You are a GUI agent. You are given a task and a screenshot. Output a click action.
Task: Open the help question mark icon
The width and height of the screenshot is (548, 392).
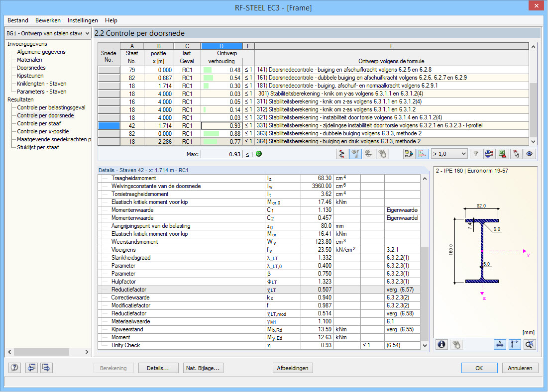tap(14, 368)
